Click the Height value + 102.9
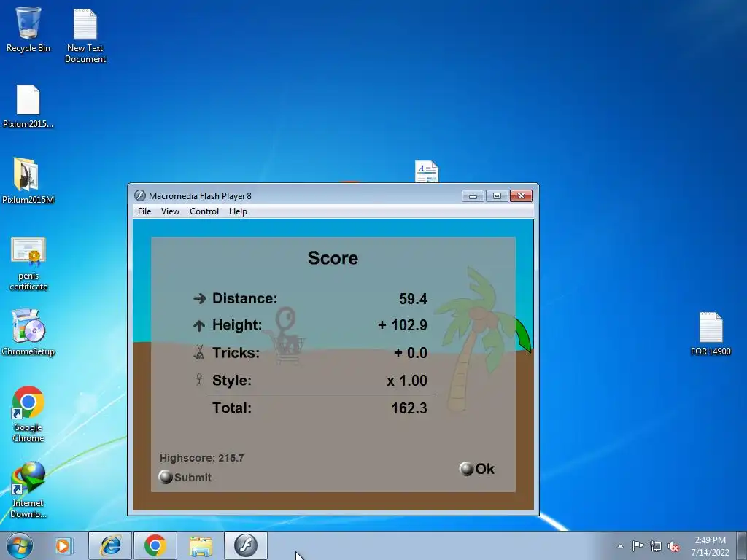Screen dimensions: 747x560 (x=403, y=325)
